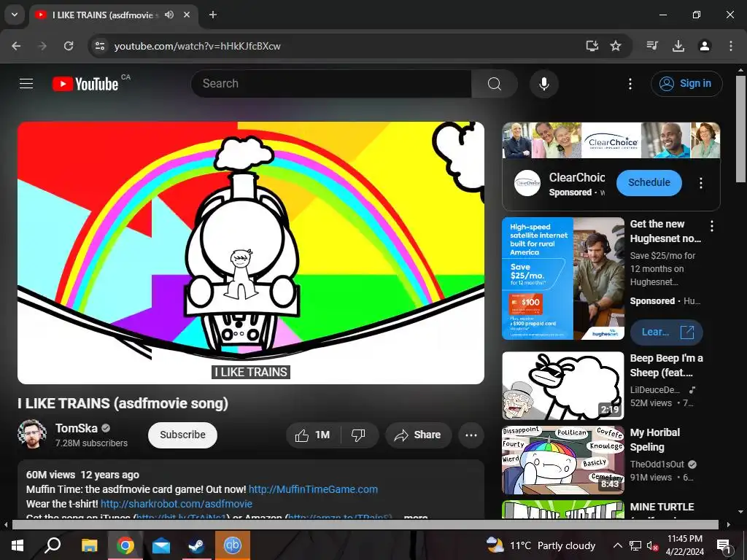747x560 pixels.
Task: Start voice search with microphone icon
Action: tap(543, 84)
